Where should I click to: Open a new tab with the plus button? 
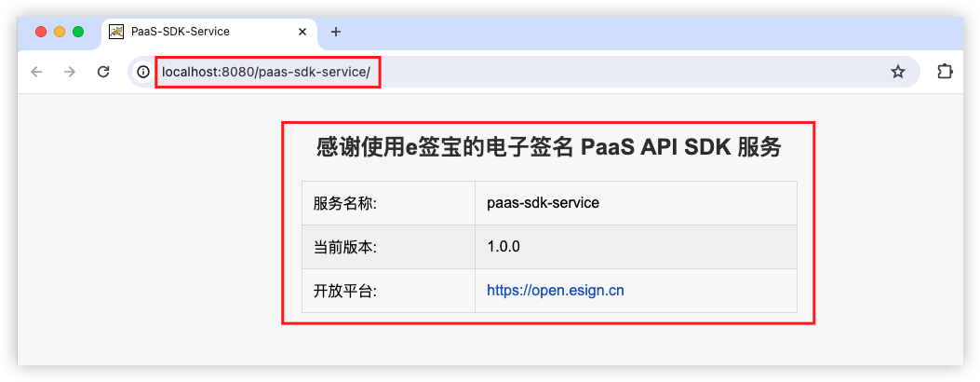point(336,32)
